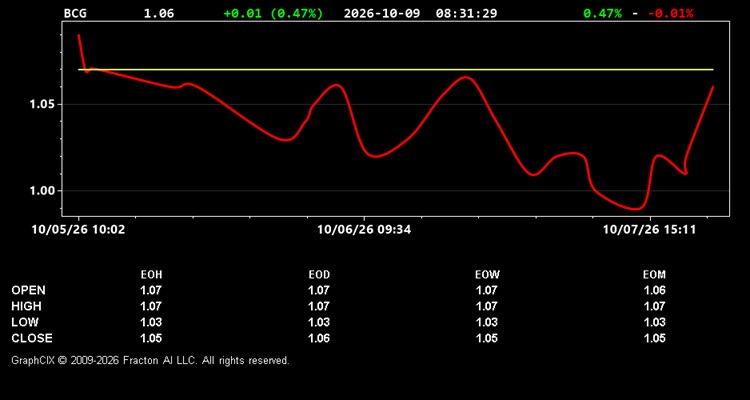Click the BCG ticker symbol
750x400 pixels.
pos(75,13)
